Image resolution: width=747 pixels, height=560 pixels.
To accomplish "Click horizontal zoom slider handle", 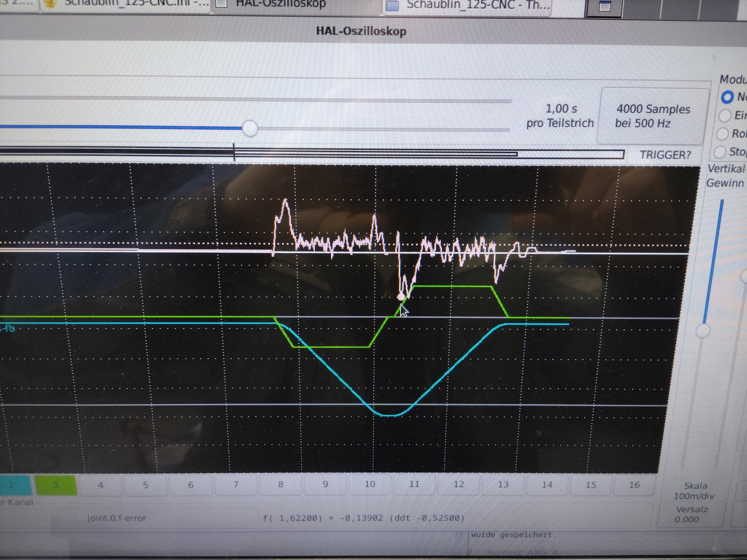I will 250,128.
